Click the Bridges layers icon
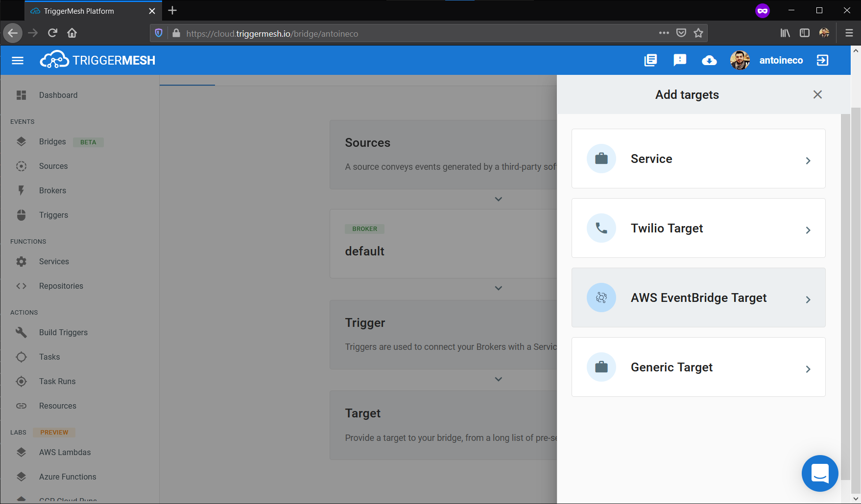Screen dimensions: 861x504 point(21,141)
